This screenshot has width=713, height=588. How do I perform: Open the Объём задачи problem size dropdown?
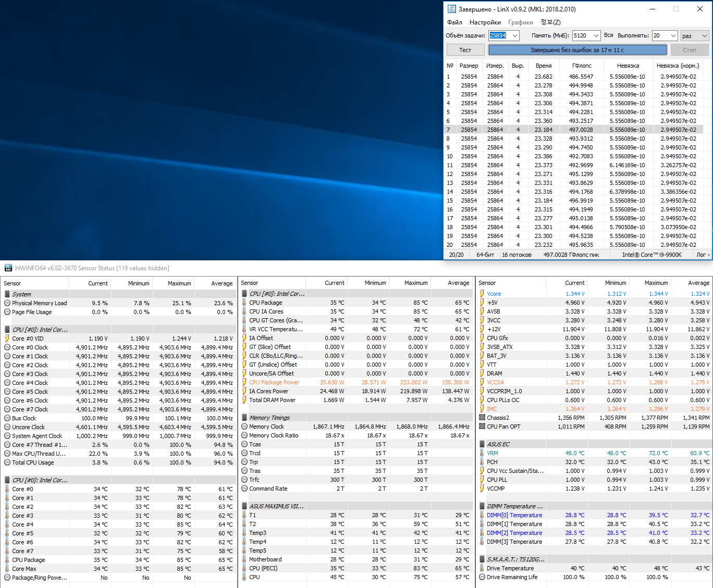click(515, 36)
